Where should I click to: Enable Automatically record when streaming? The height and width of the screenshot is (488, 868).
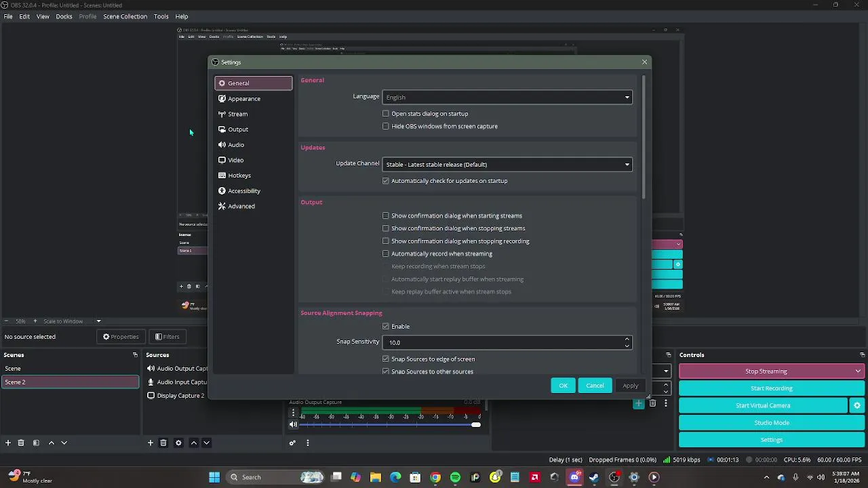click(x=386, y=253)
